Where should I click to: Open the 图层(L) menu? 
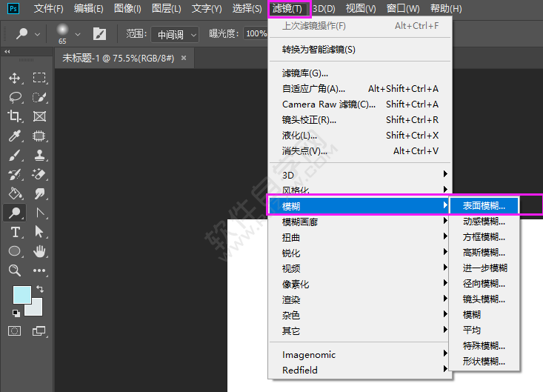pyautogui.click(x=167, y=8)
